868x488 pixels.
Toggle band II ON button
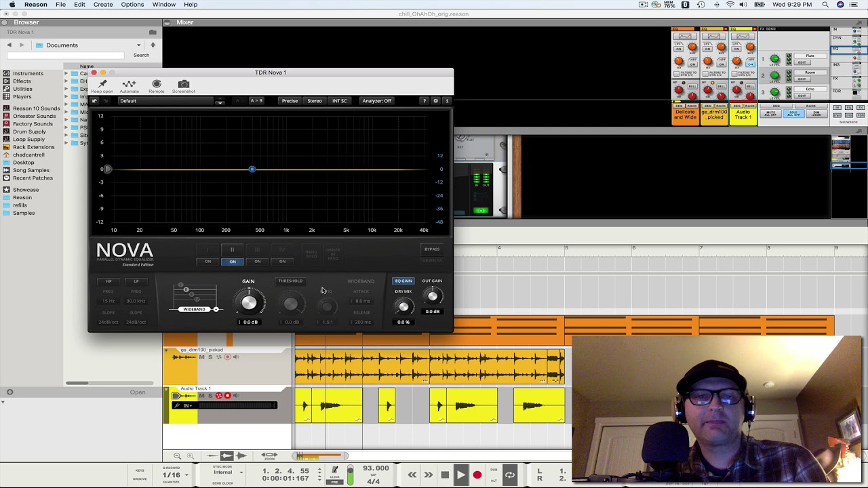tap(232, 262)
